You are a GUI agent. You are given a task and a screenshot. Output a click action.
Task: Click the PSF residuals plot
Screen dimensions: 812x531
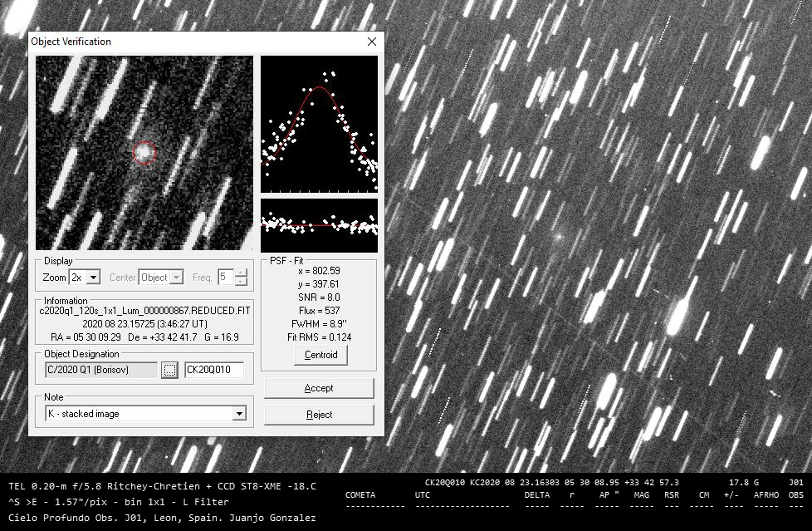319,224
